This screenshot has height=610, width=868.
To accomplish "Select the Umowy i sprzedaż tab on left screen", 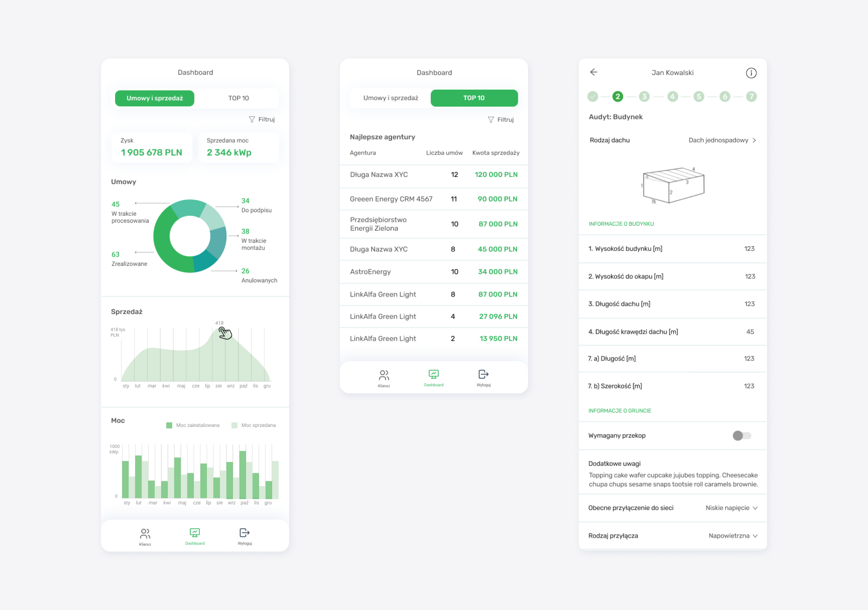I will [155, 98].
